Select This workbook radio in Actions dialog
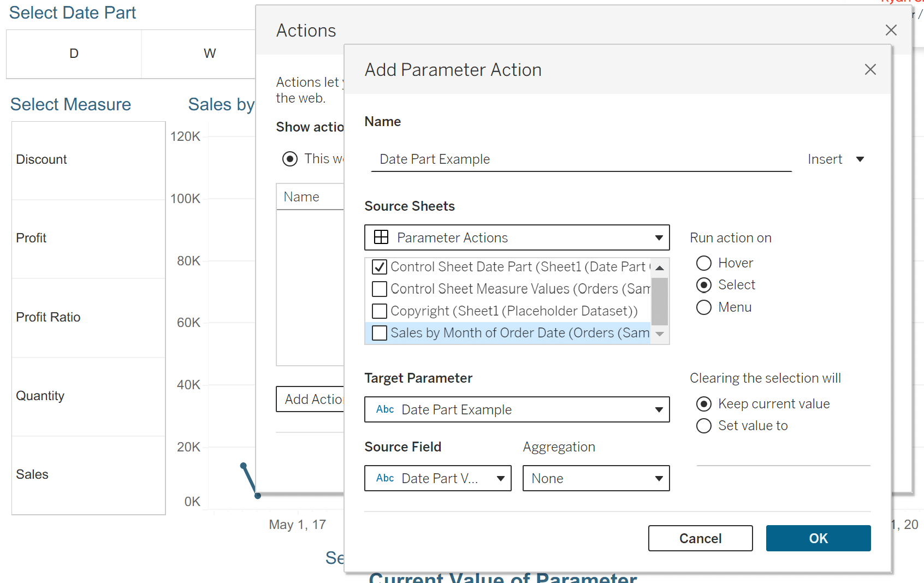Viewport: 924px width, 583px height. point(290,159)
